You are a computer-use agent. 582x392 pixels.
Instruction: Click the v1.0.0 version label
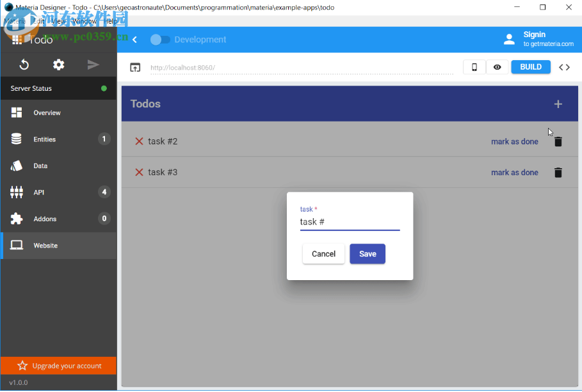(x=19, y=383)
